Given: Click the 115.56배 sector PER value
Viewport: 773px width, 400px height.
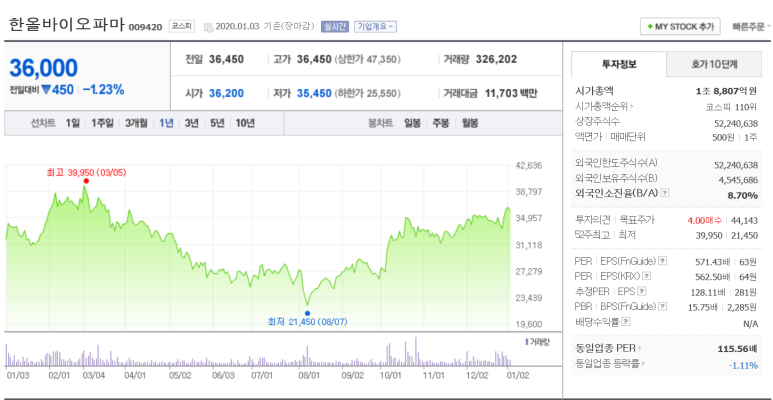Looking at the screenshot, I should point(738,349).
